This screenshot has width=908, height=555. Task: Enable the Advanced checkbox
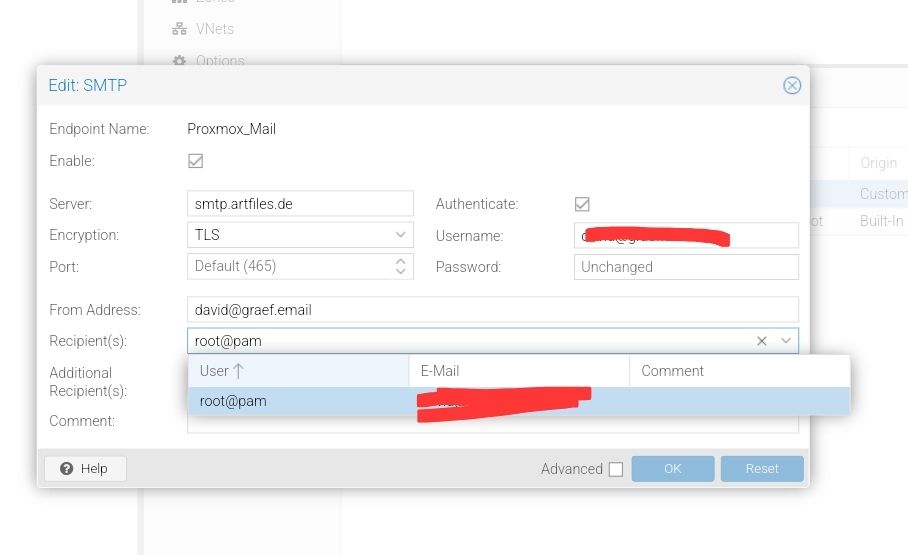click(x=616, y=469)
